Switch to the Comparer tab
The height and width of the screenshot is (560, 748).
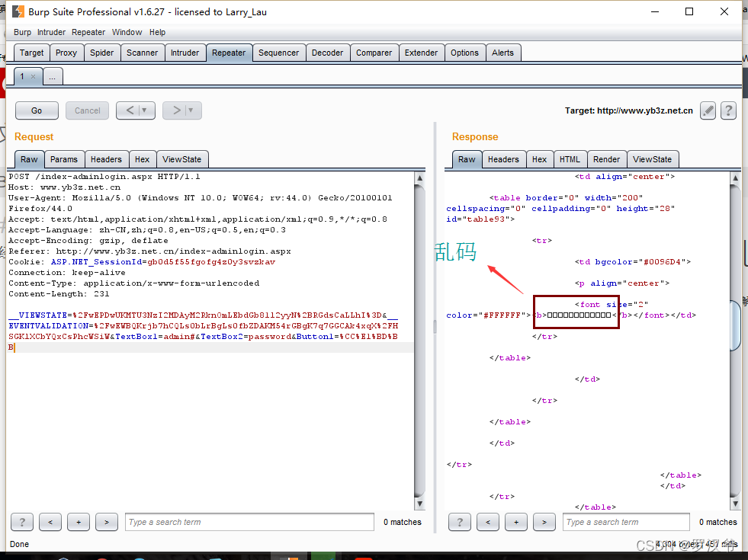(374, 53)
